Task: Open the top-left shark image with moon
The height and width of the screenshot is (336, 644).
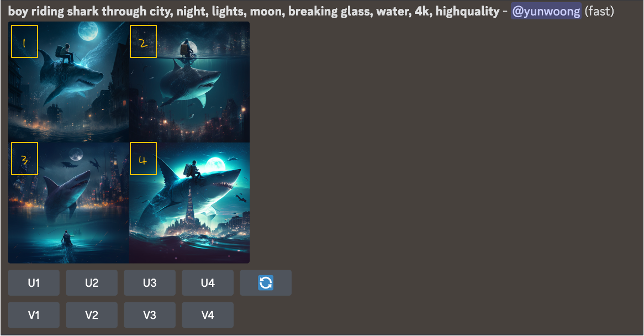Action: coord(68,82)
